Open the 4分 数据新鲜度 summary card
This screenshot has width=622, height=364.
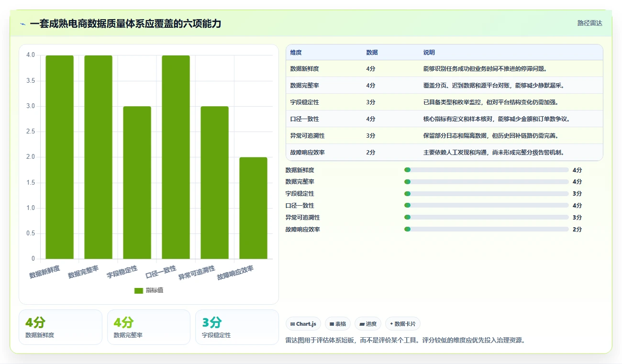click(x=60, y=327)
